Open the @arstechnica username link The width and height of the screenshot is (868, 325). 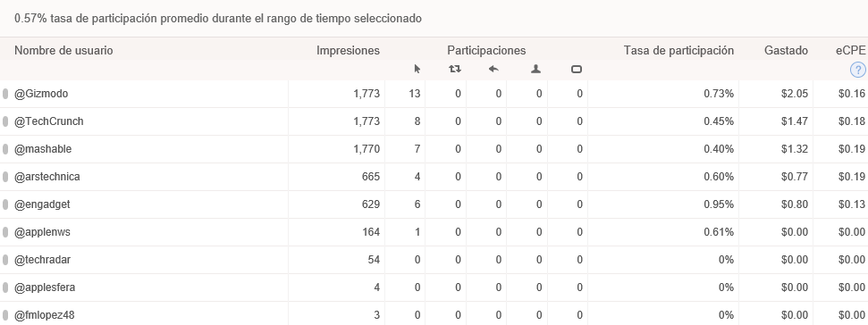[47, 177]
